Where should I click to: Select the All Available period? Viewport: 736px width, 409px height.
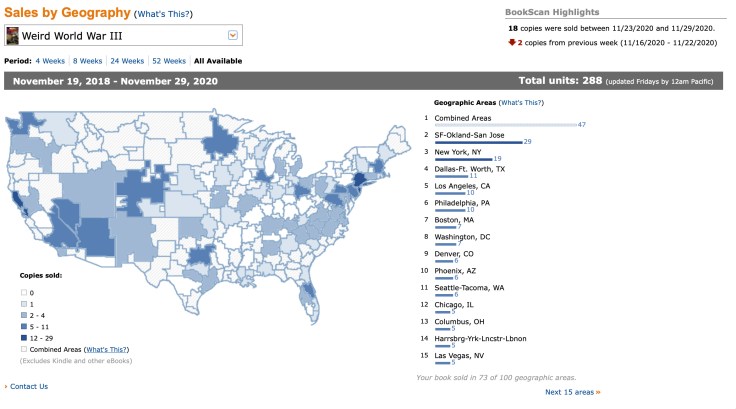point(223,61)
